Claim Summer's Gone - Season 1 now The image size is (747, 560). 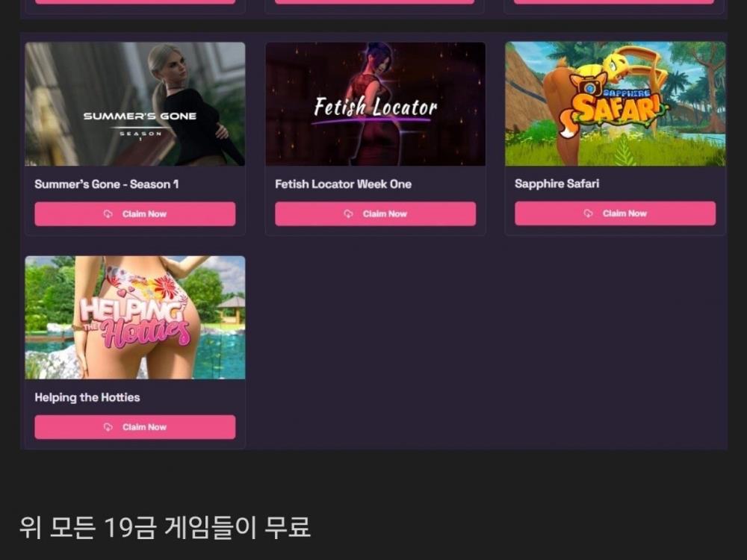[134, 214]
